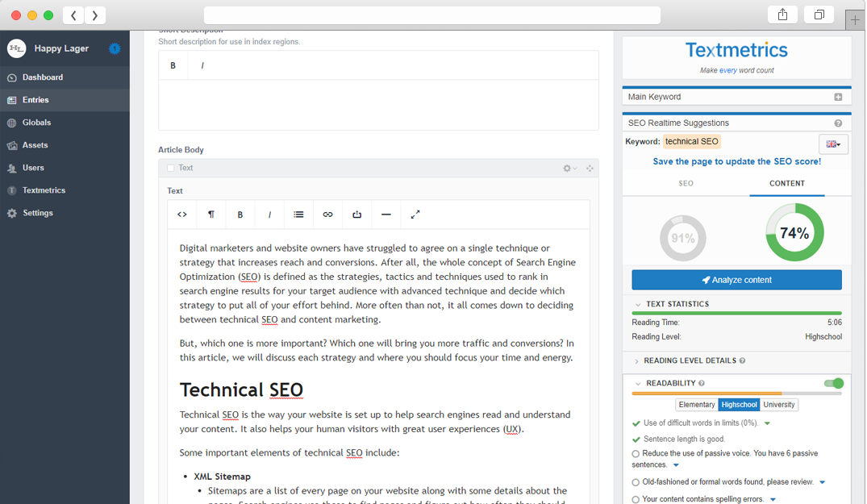The width and height of the screenshot is (867, 504).
Task: Click the browser back arrow
Action: point(73,15)
